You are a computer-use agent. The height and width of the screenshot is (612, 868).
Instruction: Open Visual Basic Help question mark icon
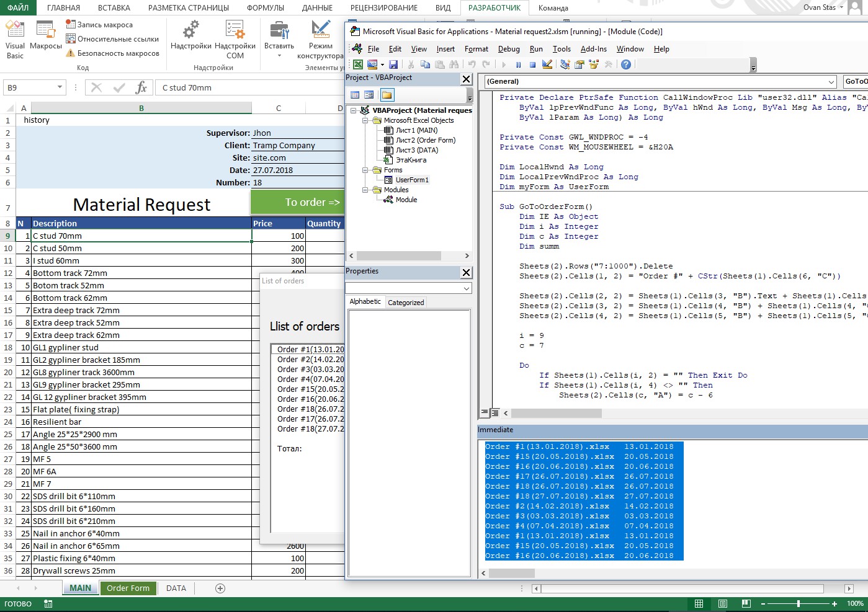(626, 64)
